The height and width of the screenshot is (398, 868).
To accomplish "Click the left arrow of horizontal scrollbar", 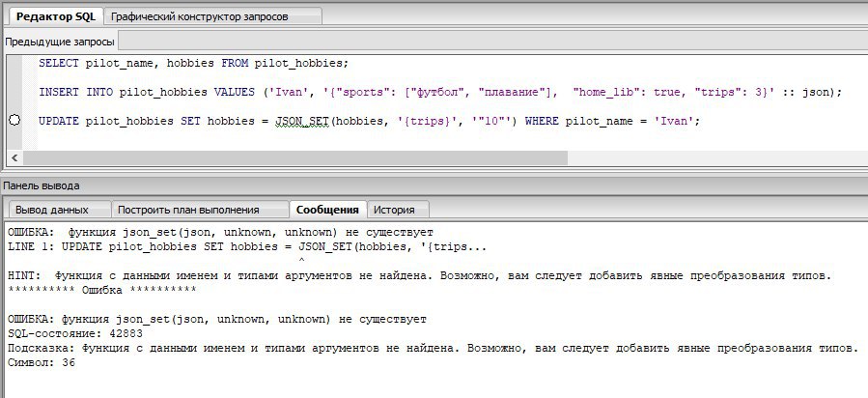I will tap(14, 158).
